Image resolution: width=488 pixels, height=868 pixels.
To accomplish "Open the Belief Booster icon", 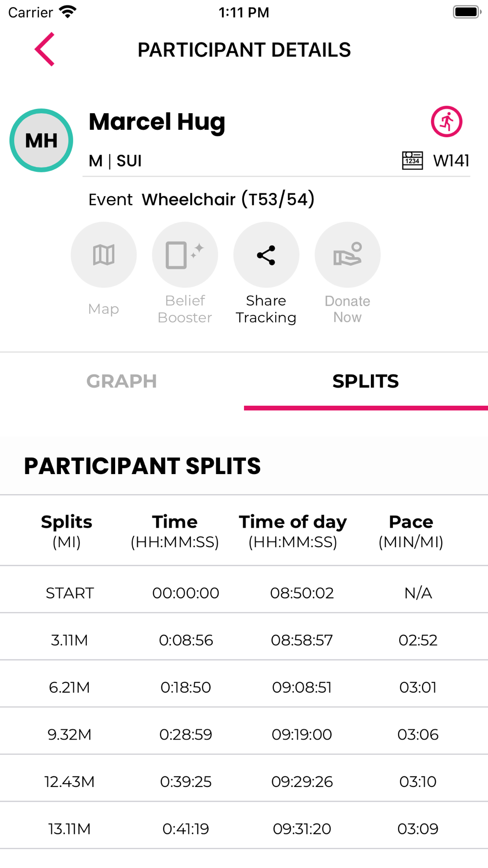I will click(185, 255).
